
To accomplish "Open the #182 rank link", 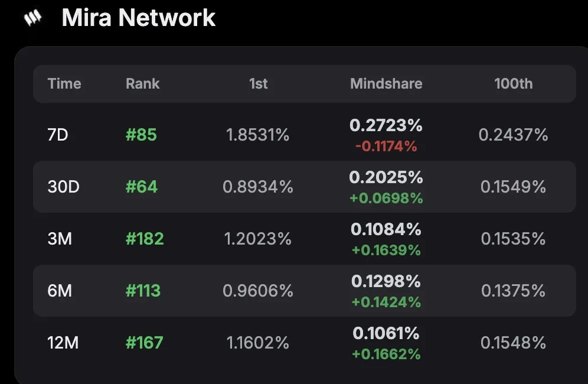I will pyautogui.click(x=145, y=239).
